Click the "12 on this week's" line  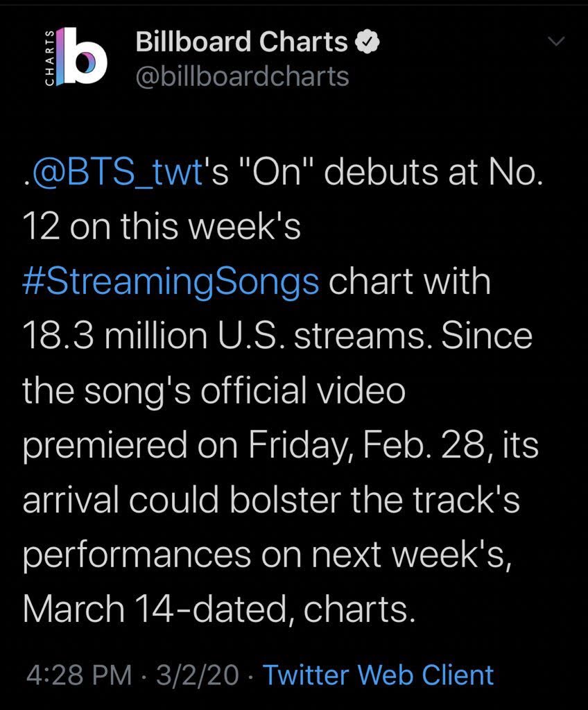click(162, 230)
